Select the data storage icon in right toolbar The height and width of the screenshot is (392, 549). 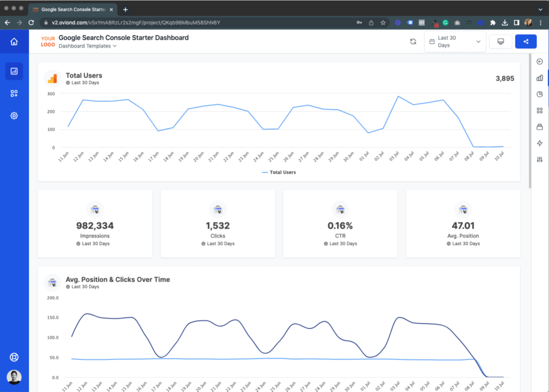[539, 126]
